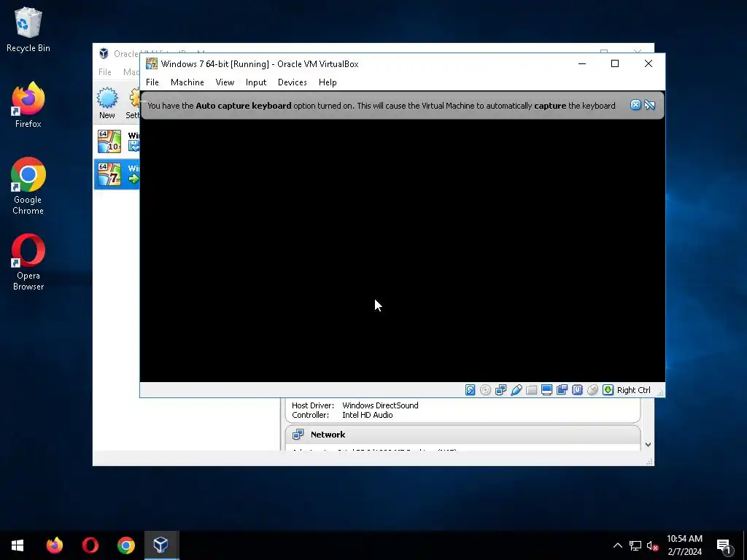Click the muted volume icon in system tray
The image size is (747, 560).
pos(652,545)
